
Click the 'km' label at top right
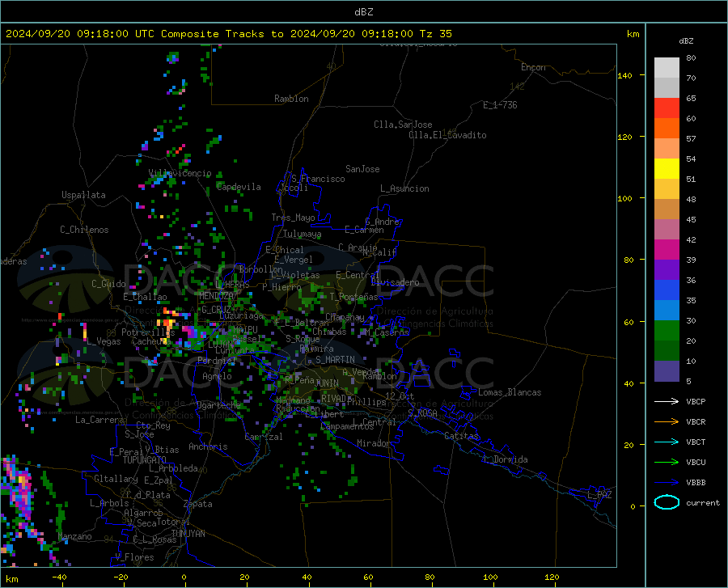[x=633, y=34]
